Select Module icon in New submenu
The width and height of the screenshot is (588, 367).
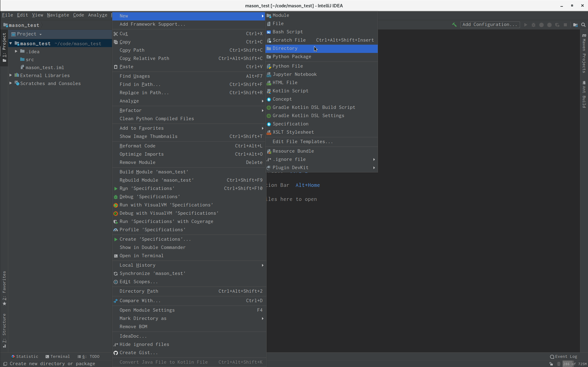click(x=269, y=16)
